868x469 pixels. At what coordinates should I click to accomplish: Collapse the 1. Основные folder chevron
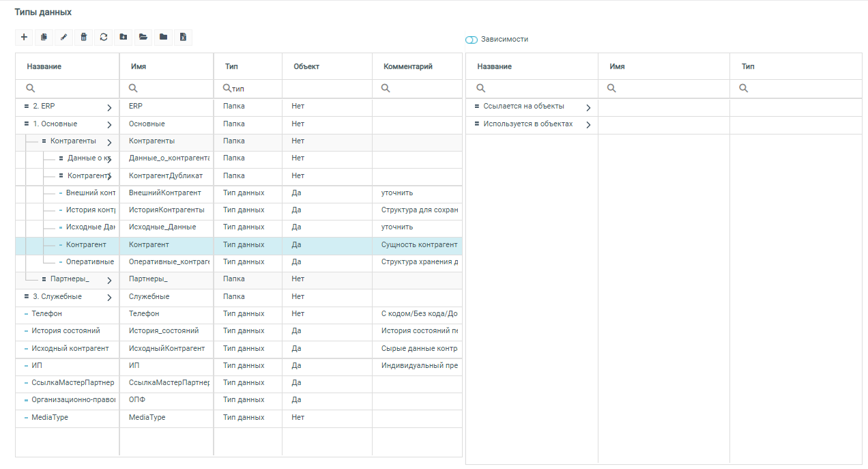tap(109, 125)
